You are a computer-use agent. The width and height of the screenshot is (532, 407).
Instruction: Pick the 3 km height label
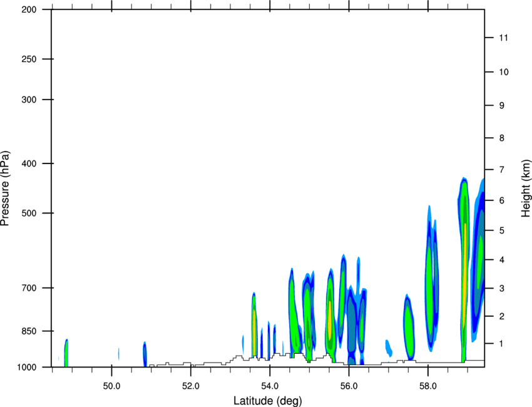tap(502, 289)
